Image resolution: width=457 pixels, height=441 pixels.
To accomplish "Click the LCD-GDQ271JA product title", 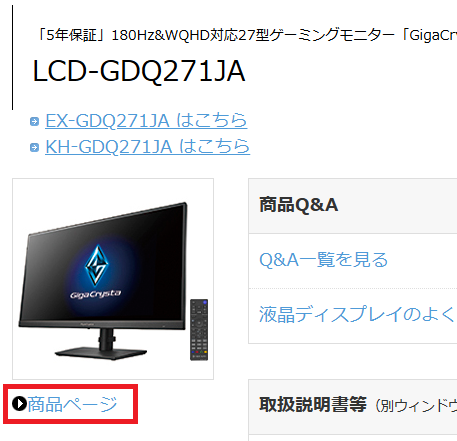I will point(139,71).
